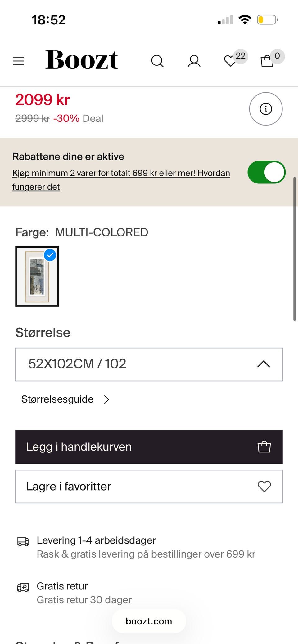The width and height of the screenshot is (298, 644).
Task: Open Størrelsesguide chevron arrow
Action: tap(106, 399)
